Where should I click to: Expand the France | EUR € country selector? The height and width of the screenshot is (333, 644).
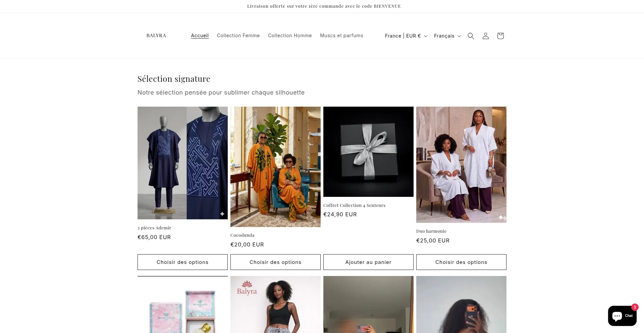406,36
